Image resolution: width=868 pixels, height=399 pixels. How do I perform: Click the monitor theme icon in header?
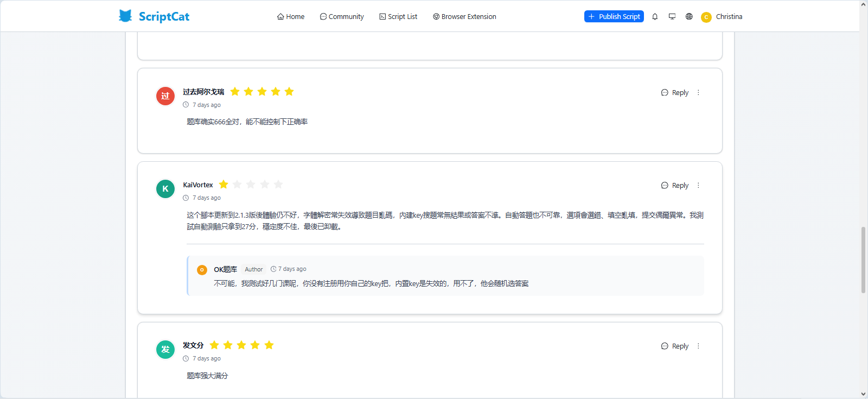[672, 16]
